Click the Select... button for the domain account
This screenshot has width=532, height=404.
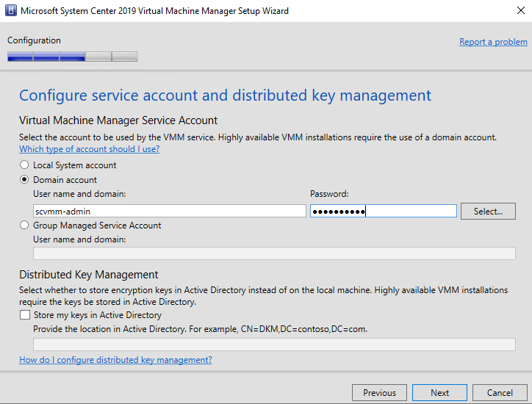click(x=488, y=212)
